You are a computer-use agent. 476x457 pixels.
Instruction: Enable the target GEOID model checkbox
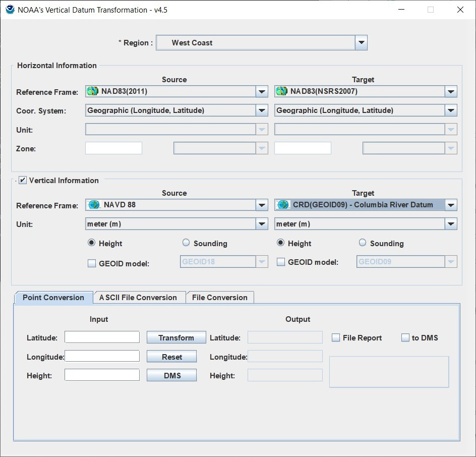click(x=281, y=262)
